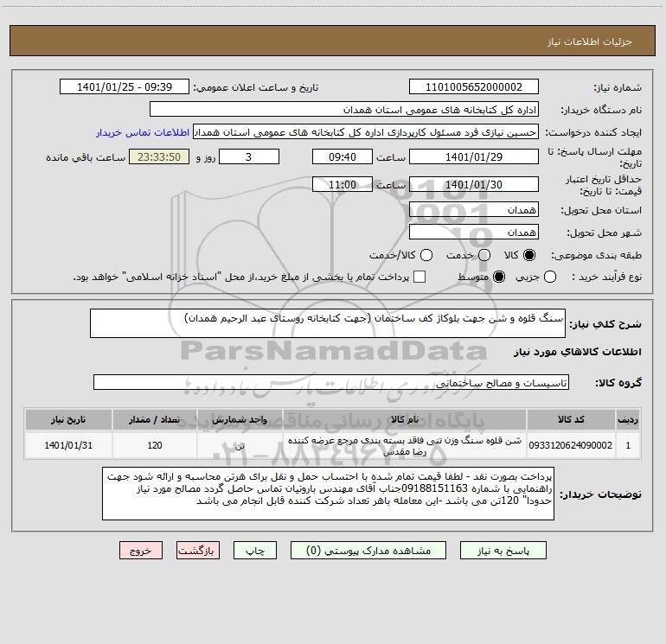Image resolution: width=666 pixels, height=644 pixels.
Task: Click the announcement date field 1401/01/25 - 09:39
Action: pos(125,86)
